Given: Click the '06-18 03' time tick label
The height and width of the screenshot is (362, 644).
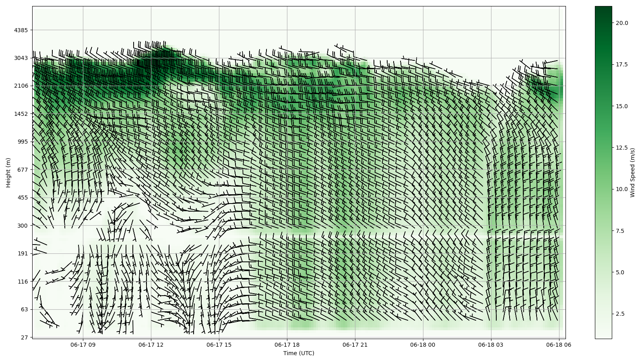Looking at the screenshot, I should point(491,345).
